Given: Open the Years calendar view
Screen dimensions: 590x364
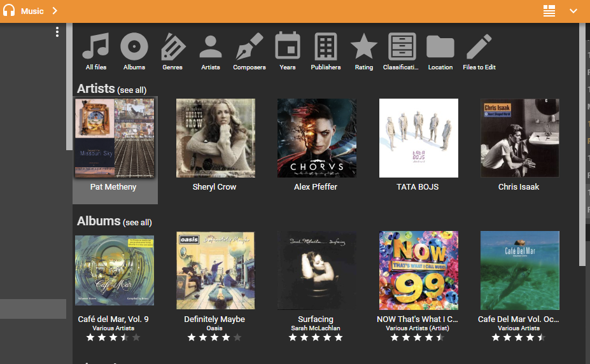Looking at the screenshot, I should click(288, 51).
